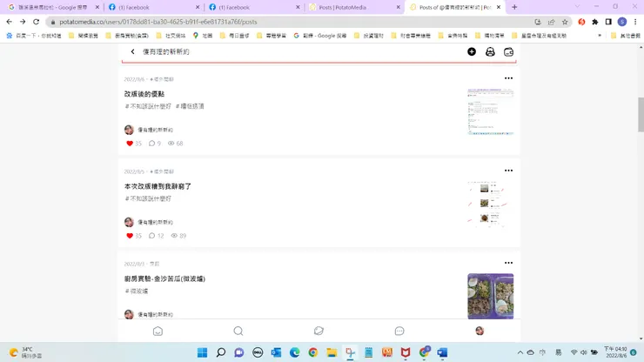Switch to Posts | PotatoMedia tab
This screenshot has height=362, width=644.
coord(354,7)
